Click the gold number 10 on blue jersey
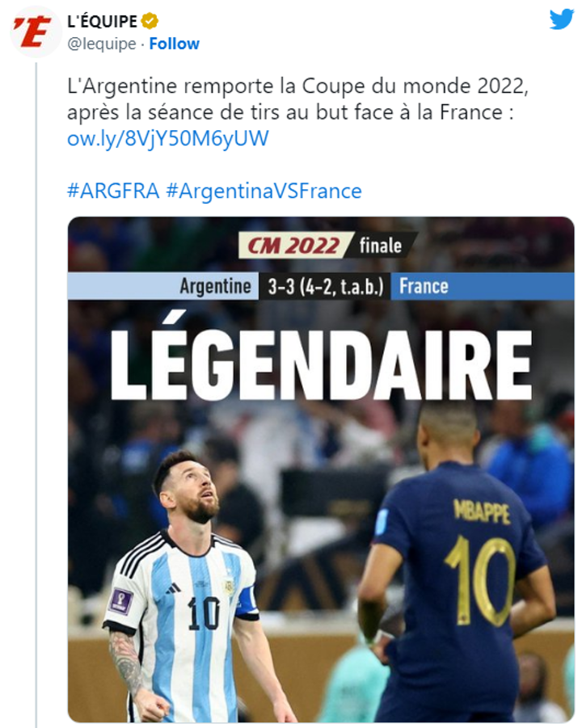This screenshot has width=582, height=728. coord(480,580)
